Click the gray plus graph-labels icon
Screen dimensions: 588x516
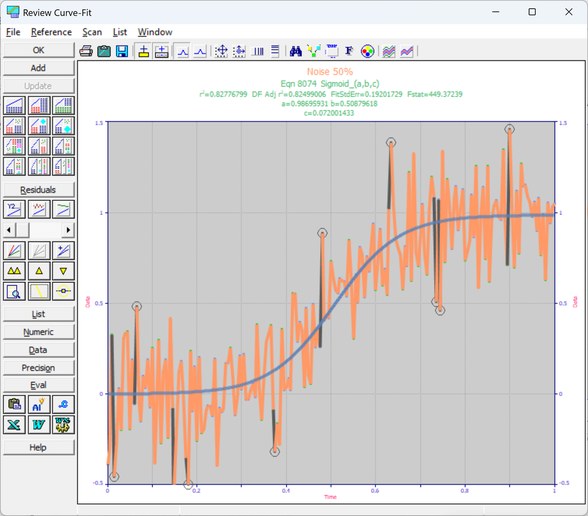[162, 51]
